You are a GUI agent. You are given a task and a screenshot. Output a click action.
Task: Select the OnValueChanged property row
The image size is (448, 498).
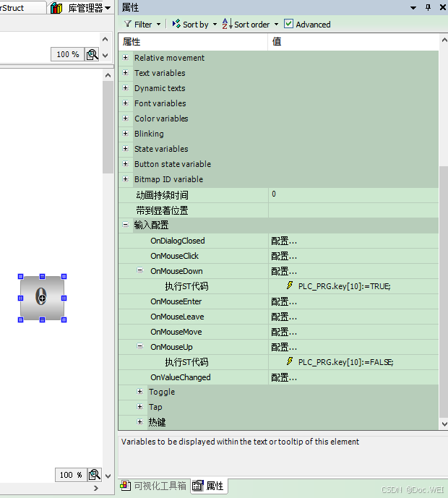point(278,377)
